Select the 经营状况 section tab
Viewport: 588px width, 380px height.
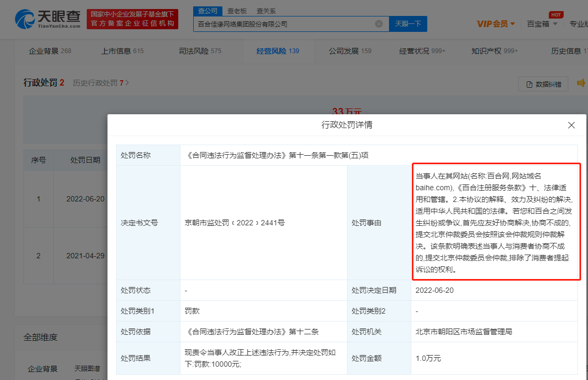coord(422,51)
